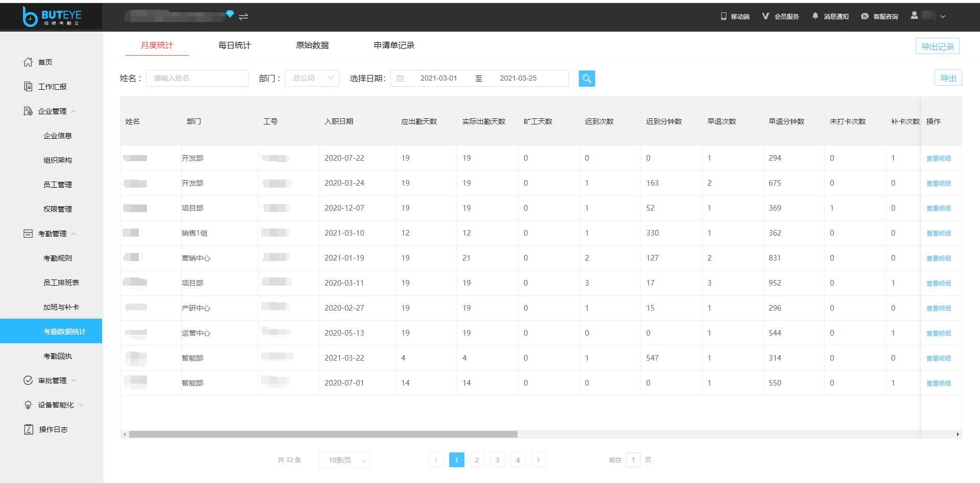The width and height of the screenshot is (980, 483).
Task: Click the 会员服务 V membership icon
Action: tap(765, 16)
